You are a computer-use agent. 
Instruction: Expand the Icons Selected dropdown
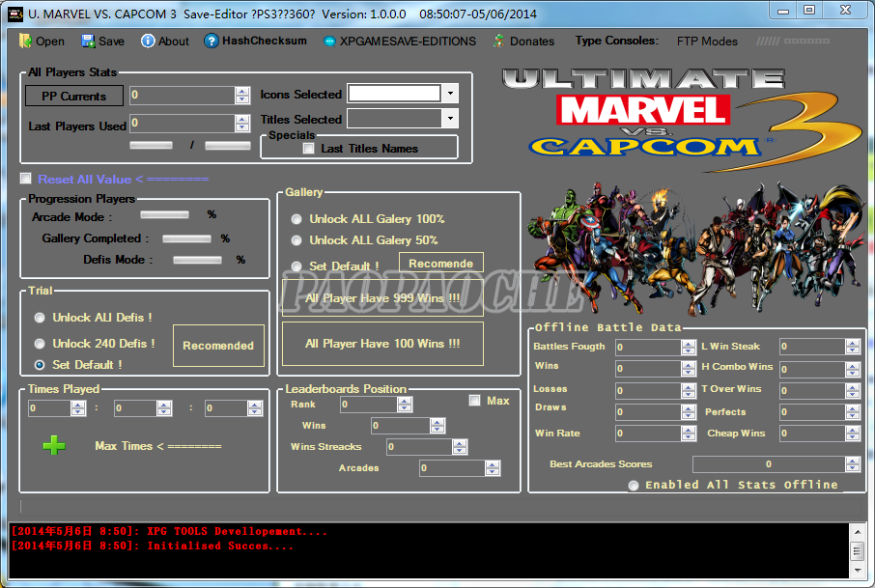pos(450,93)
